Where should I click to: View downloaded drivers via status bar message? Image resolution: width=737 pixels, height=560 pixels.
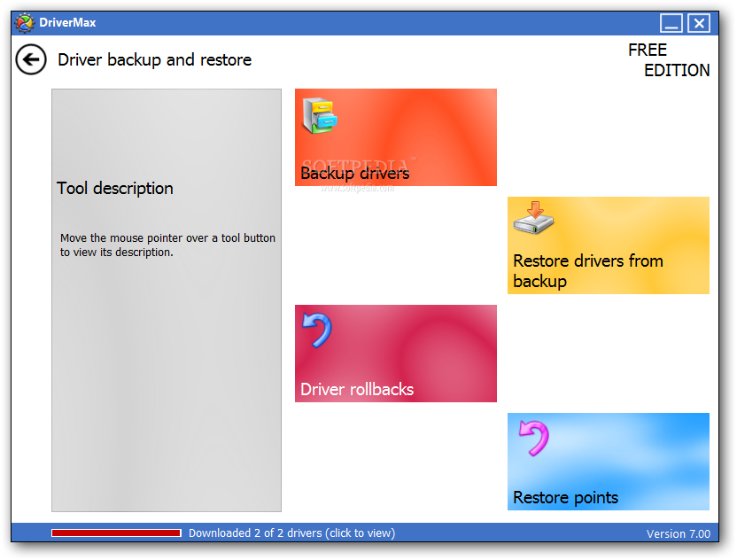coord(292,533)
